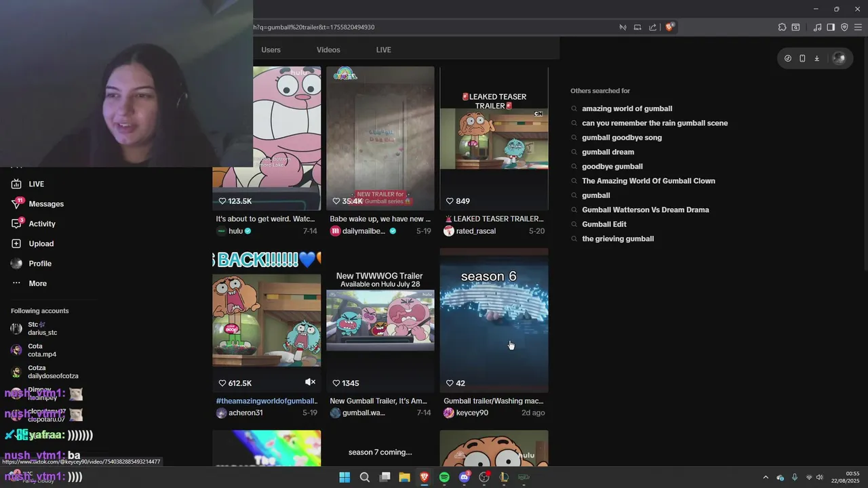The height and width of the screenshot is (488, 868).
Task: Open File Explorer from taskbar
Action: click(404, 477)
